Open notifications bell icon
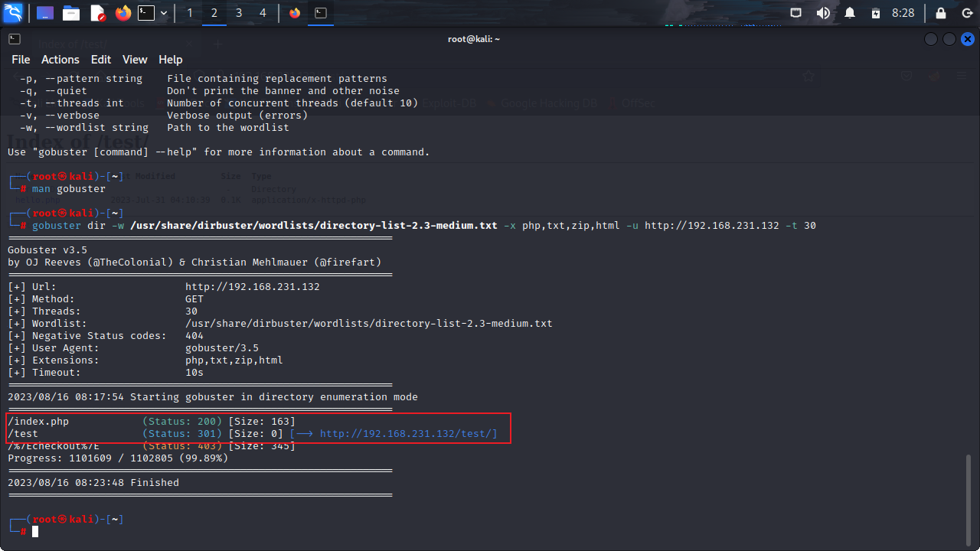 coord(850,13)
